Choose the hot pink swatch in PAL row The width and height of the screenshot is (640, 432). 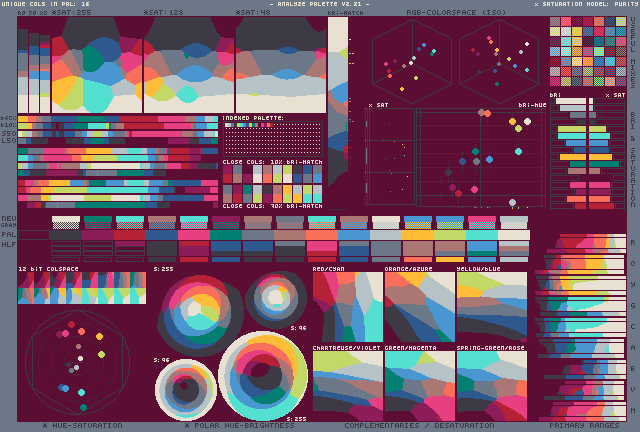194,235
